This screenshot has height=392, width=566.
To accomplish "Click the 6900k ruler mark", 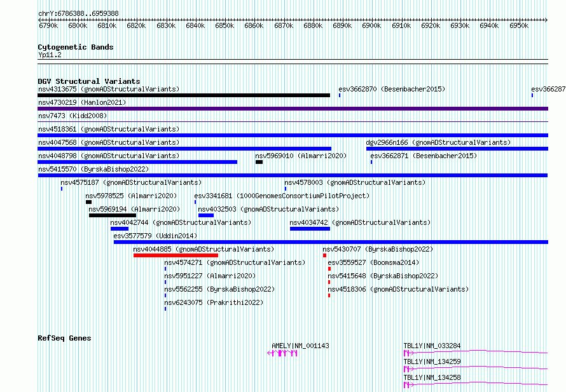I will [371, 25].
